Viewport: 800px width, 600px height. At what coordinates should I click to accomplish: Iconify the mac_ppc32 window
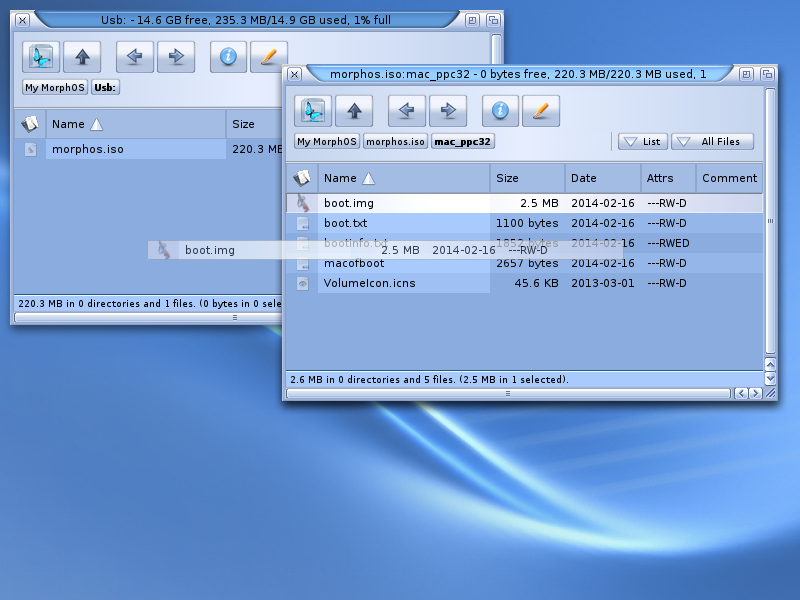tap(746, 74)
